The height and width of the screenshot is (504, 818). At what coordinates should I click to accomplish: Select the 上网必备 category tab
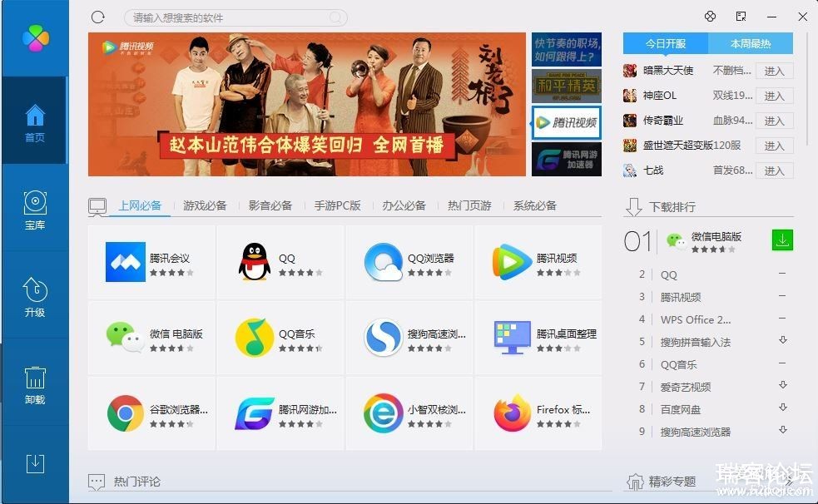pos(140,205)
